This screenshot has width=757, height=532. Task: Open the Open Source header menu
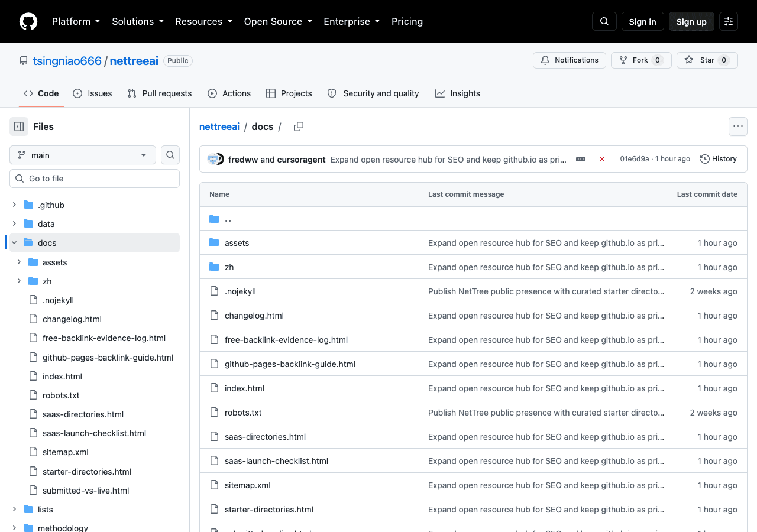pyautogui.click(x=277, y=21)
